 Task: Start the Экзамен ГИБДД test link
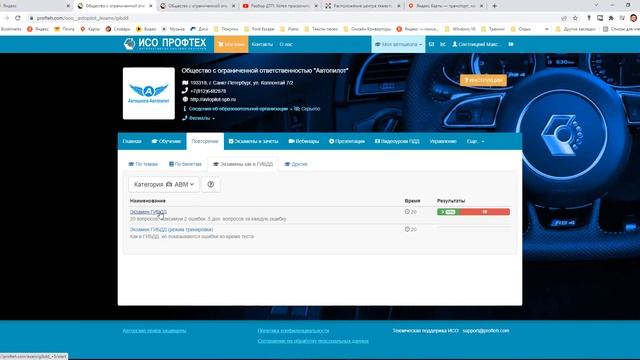pos(148,212)
